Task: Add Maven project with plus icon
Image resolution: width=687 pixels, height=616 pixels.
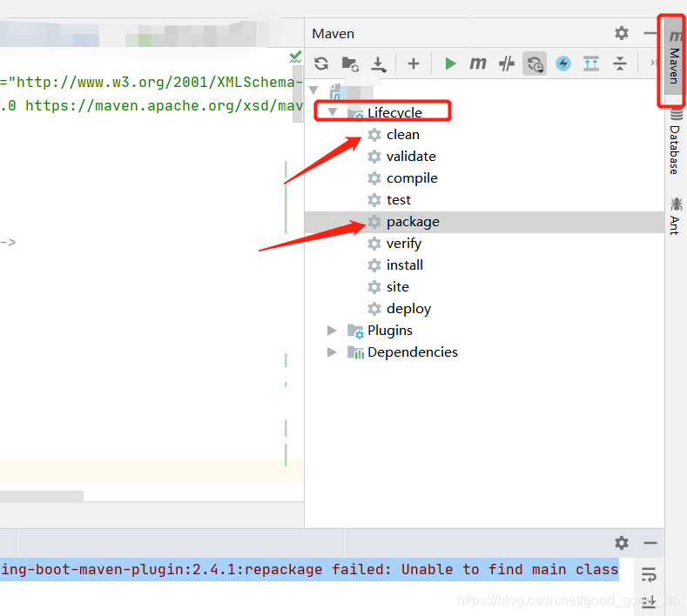Action: point(414,64)
